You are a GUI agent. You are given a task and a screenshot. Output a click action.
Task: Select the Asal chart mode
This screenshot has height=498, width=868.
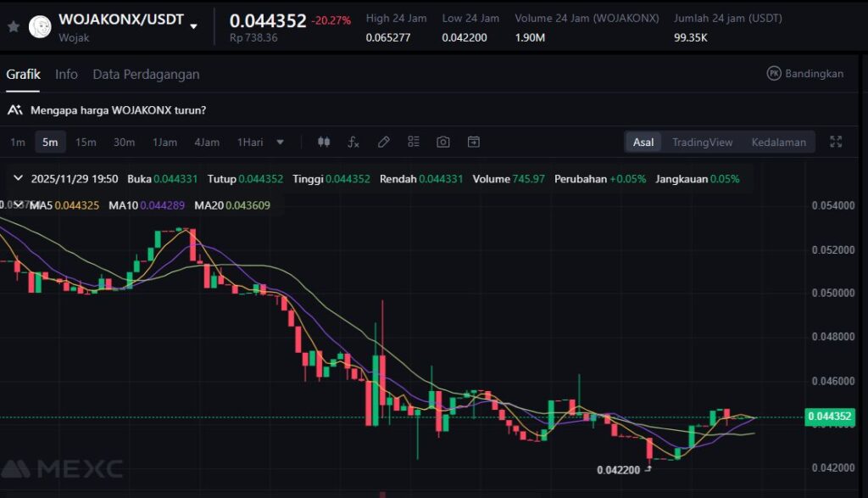(643, 142)
